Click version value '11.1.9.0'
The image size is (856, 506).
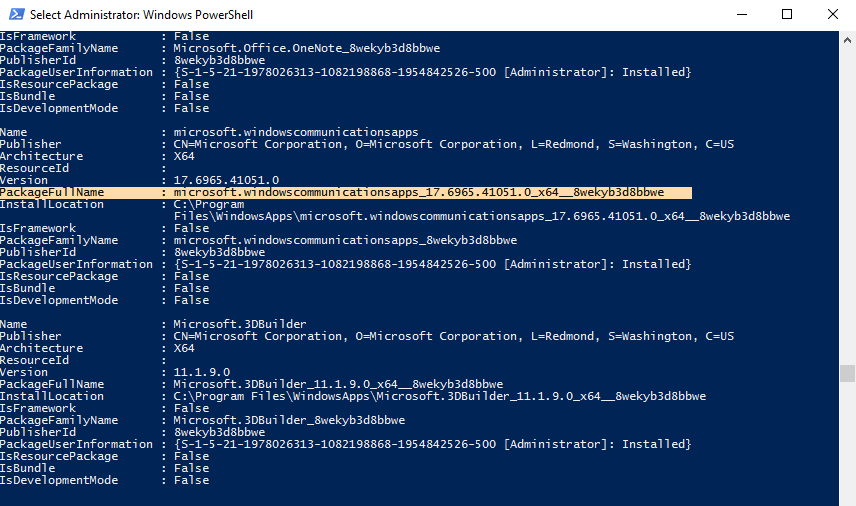coord(201,372)
